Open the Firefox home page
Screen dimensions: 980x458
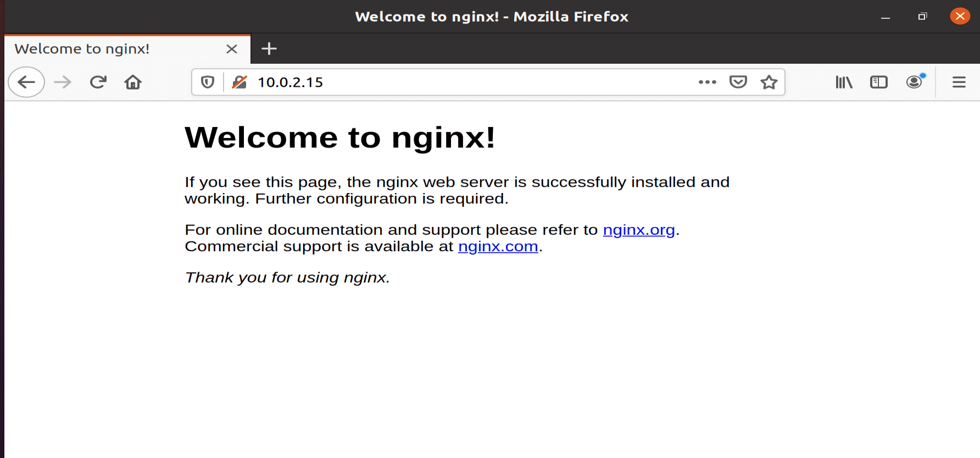coord(133,82)
